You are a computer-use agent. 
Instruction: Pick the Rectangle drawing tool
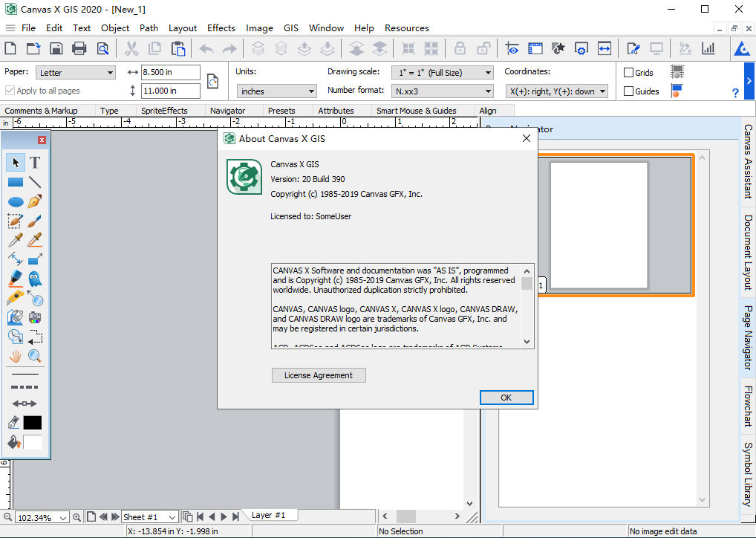click(16, 182)
